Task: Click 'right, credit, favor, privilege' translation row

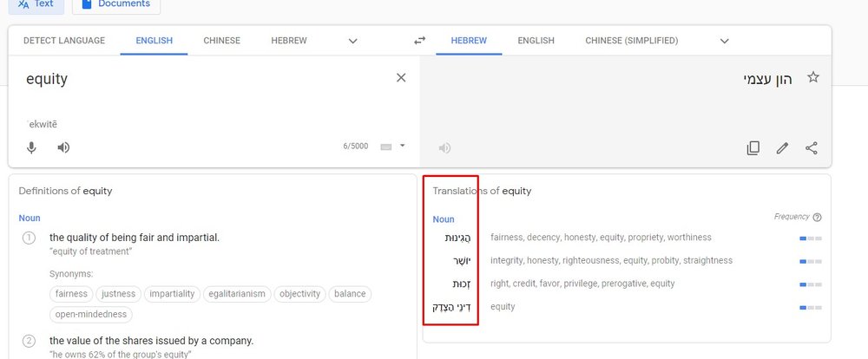Action: point(582,284)
